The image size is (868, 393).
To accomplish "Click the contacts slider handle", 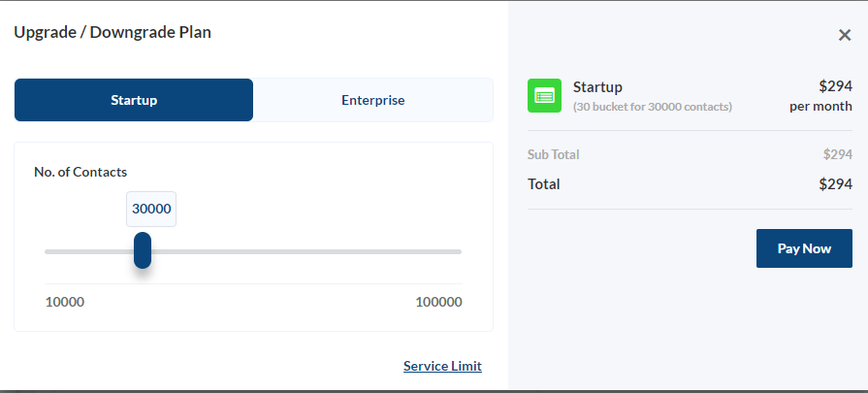I will (x=143, y=250).
